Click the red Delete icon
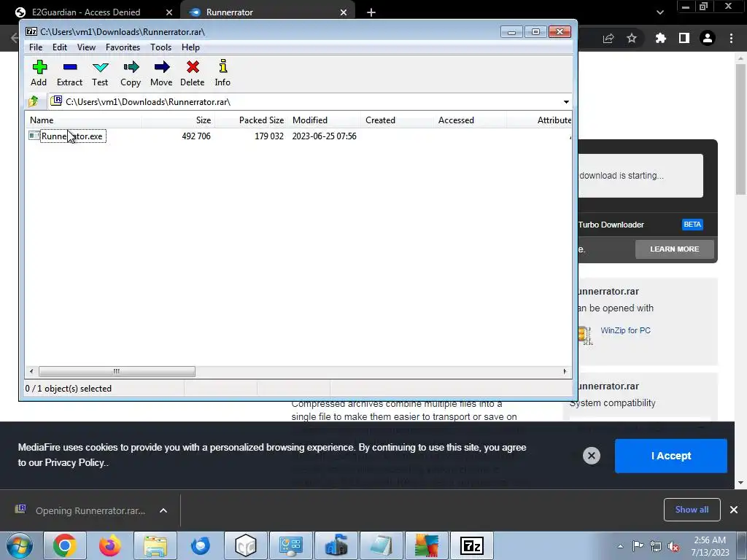747x560 pixels. click(193, 72)
